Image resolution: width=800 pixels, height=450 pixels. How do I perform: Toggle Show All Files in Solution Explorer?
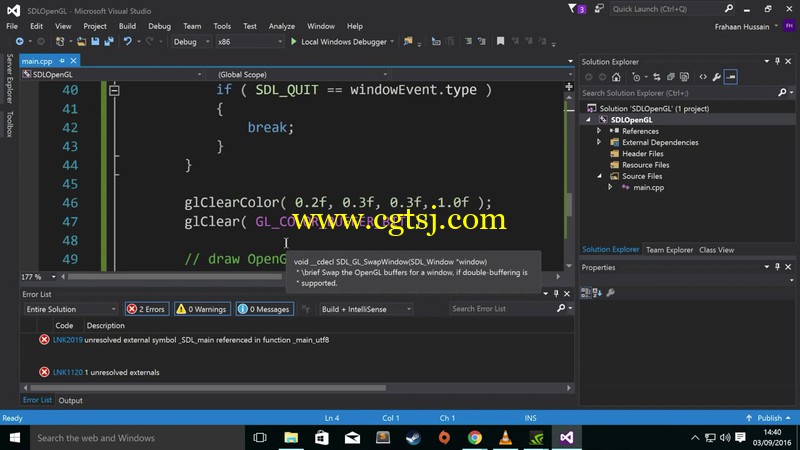[x=684, y=77]
